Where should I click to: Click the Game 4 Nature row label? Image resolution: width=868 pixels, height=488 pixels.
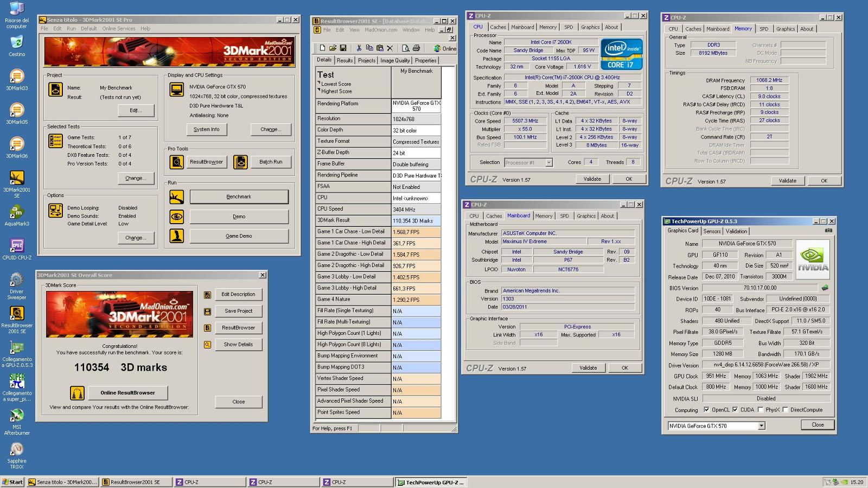(353, 299)
